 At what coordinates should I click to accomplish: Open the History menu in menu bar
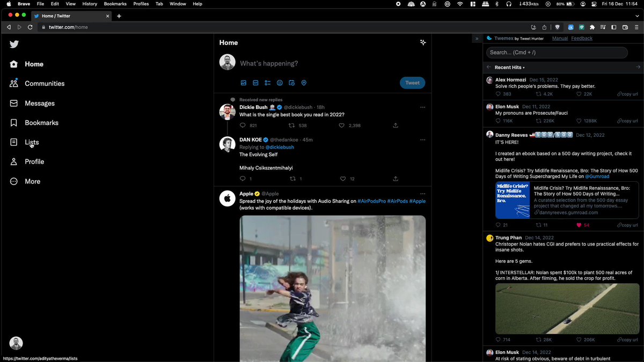click(90, 4)
